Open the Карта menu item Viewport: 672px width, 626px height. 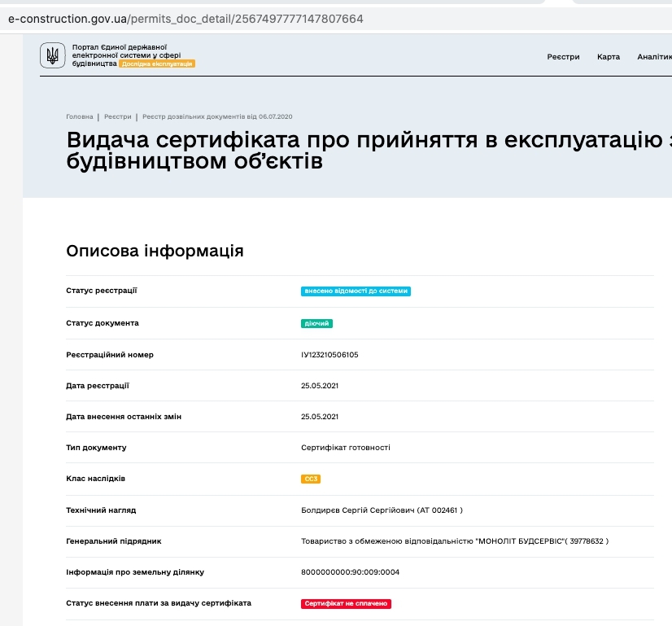[609, 57]
